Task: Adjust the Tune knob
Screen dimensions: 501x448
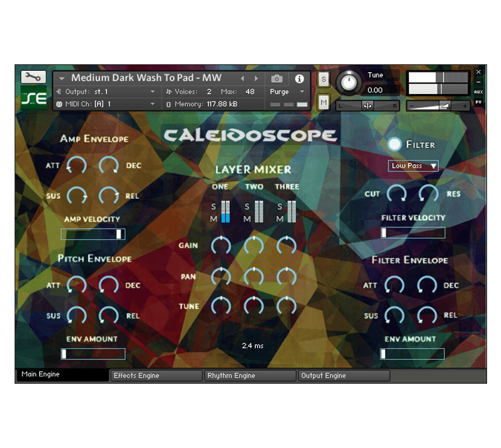Action: 349,83
